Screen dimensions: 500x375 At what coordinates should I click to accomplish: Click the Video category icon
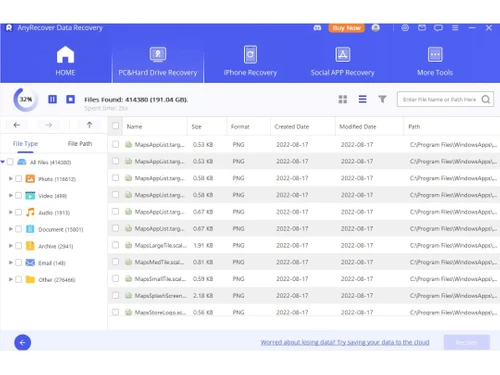pos(30,195)
